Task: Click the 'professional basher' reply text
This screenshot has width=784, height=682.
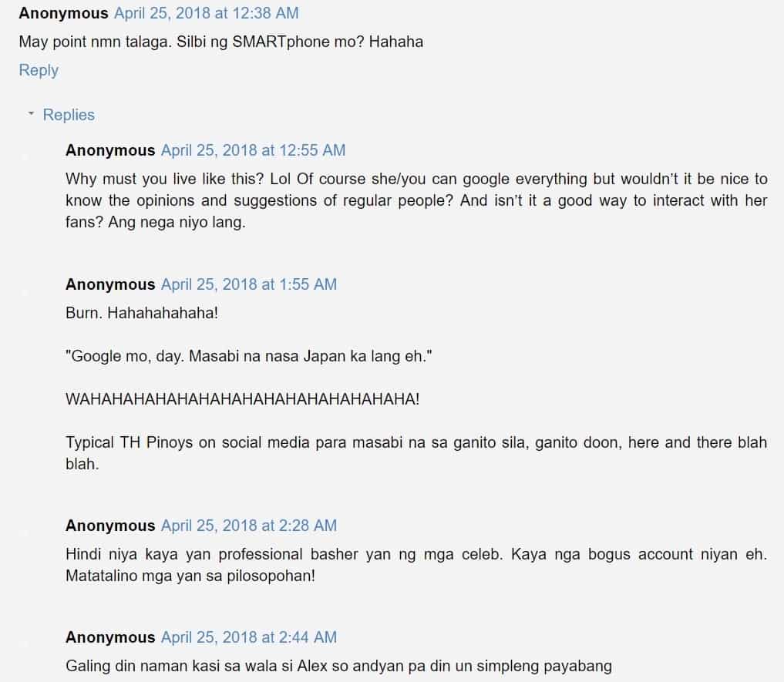Action: (416, 565)
